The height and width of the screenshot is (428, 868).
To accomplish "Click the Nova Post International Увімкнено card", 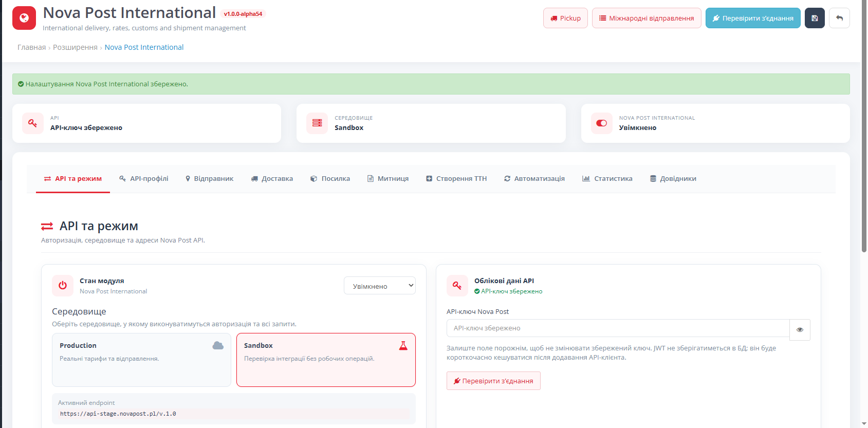I will [x=715, y=123].
